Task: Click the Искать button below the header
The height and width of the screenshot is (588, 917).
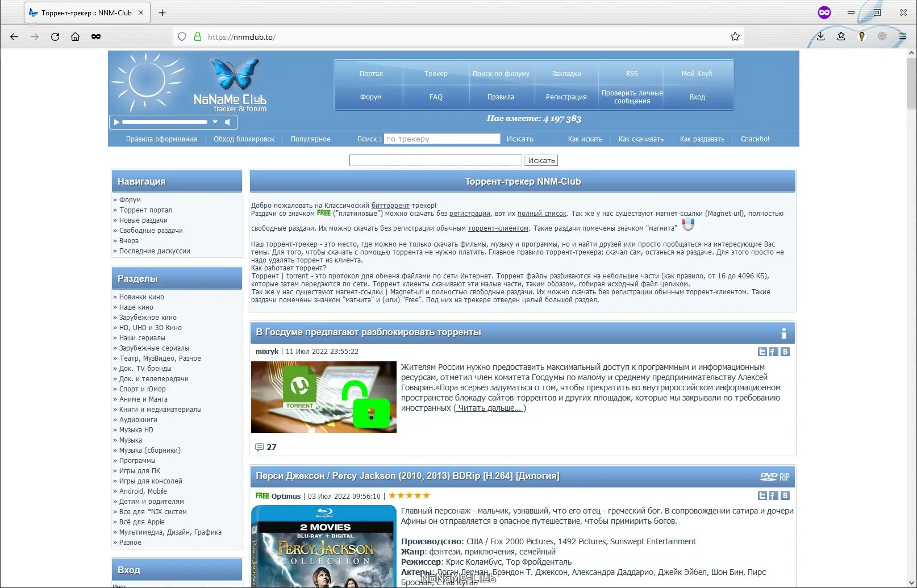Action: tap(541, 161)
